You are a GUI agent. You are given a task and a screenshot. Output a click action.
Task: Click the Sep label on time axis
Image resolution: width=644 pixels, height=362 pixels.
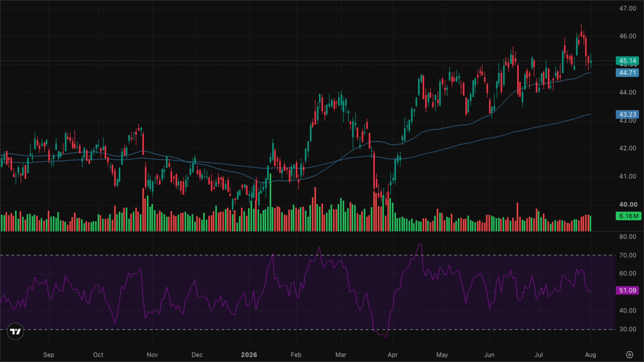click(x=49, y=355)
